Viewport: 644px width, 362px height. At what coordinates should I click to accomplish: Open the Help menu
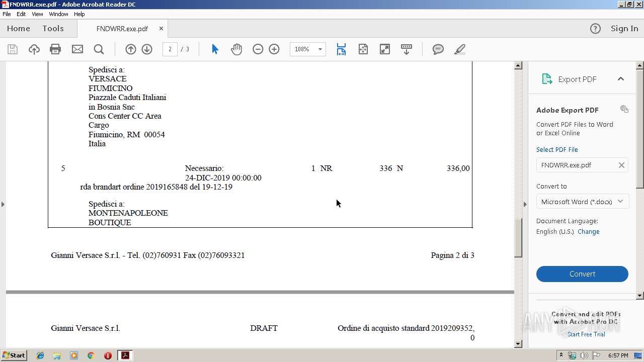click(79, 14)
